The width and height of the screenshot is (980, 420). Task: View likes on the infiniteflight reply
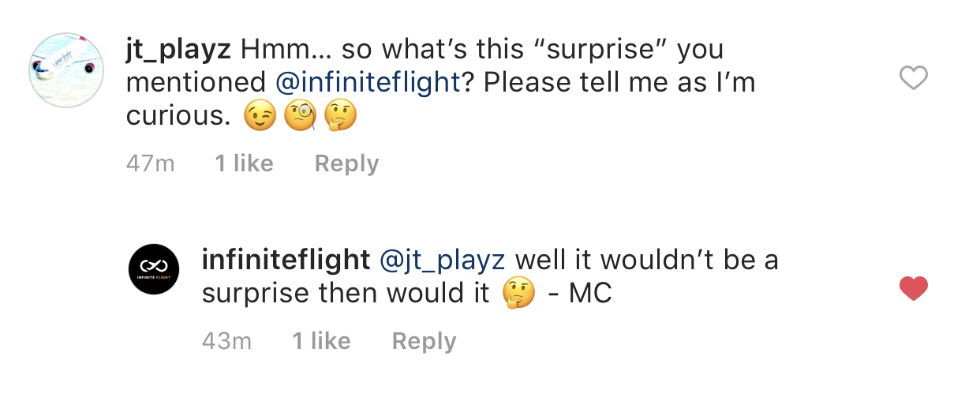[321, 341]
